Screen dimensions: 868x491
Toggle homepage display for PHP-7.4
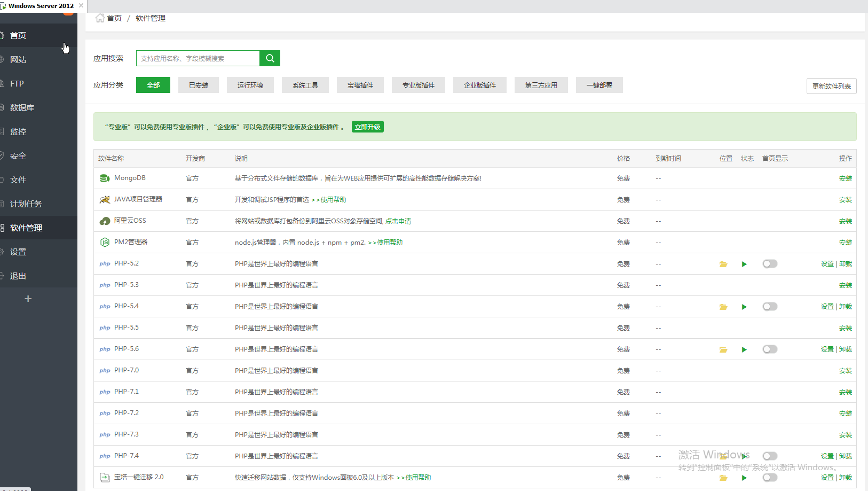click(x=770, y=456)
